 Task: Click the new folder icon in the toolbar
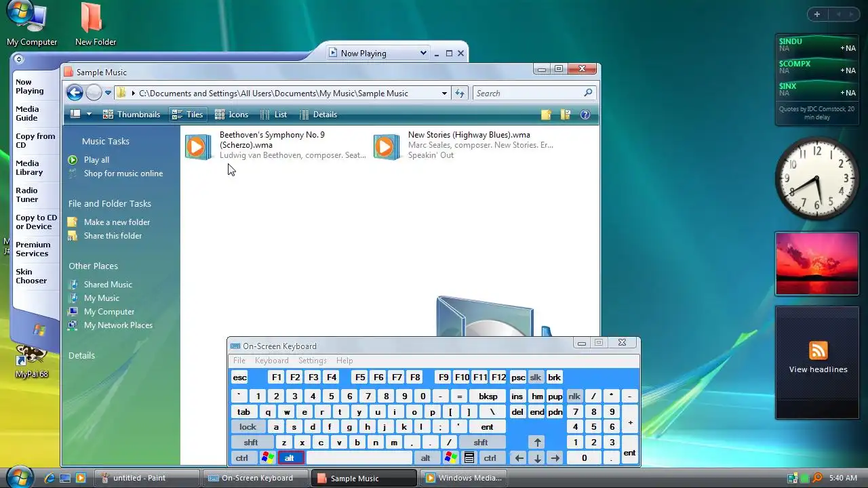coord(546,115)
